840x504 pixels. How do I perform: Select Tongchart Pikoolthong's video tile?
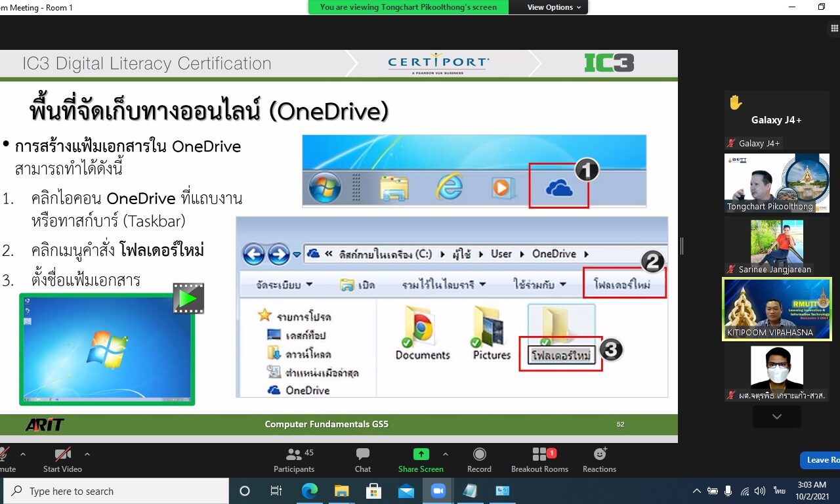tap(777, 183)
